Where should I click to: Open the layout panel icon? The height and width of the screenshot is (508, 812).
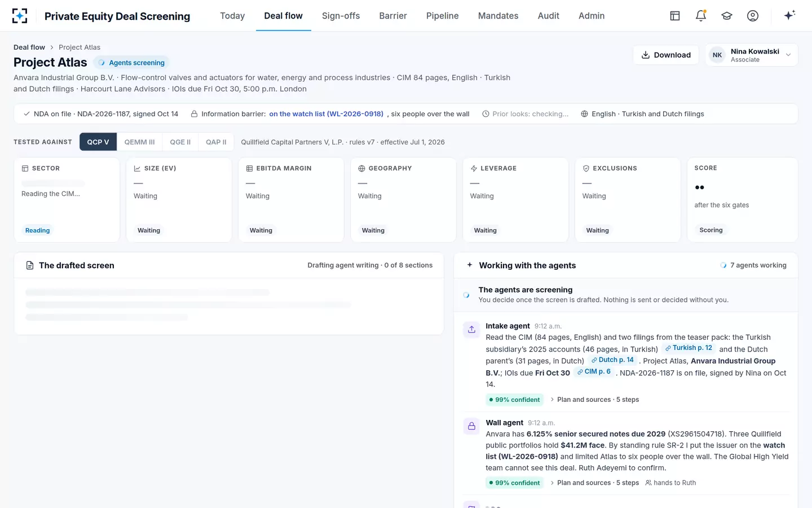click(x=675, y=16)
